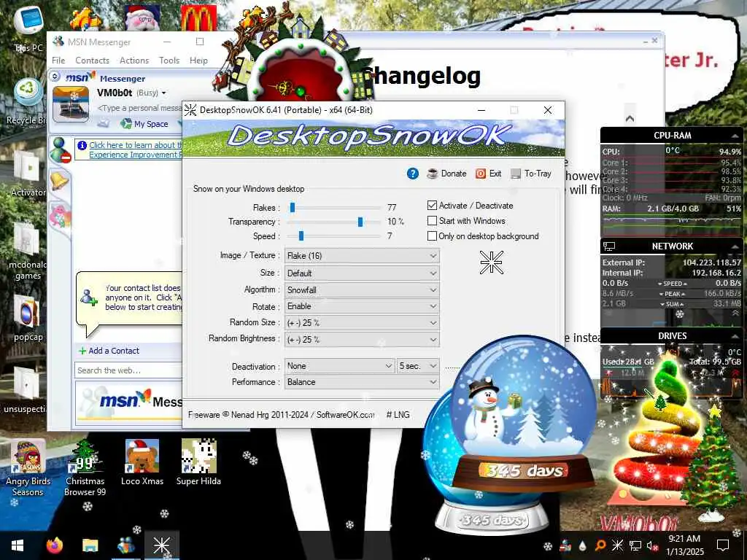Click the speaker volume tray icon

pos(652,545)
